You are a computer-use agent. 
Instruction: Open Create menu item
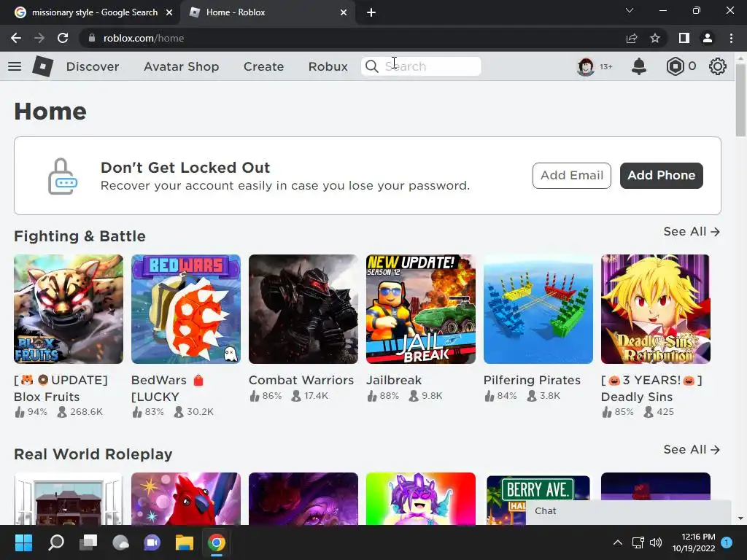(x=263, y=66)
